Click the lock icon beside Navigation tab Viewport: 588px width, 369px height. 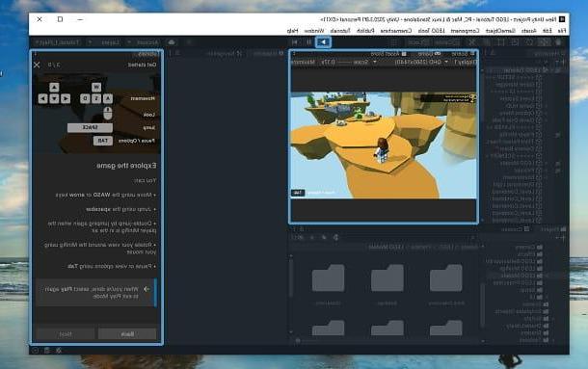177,54
